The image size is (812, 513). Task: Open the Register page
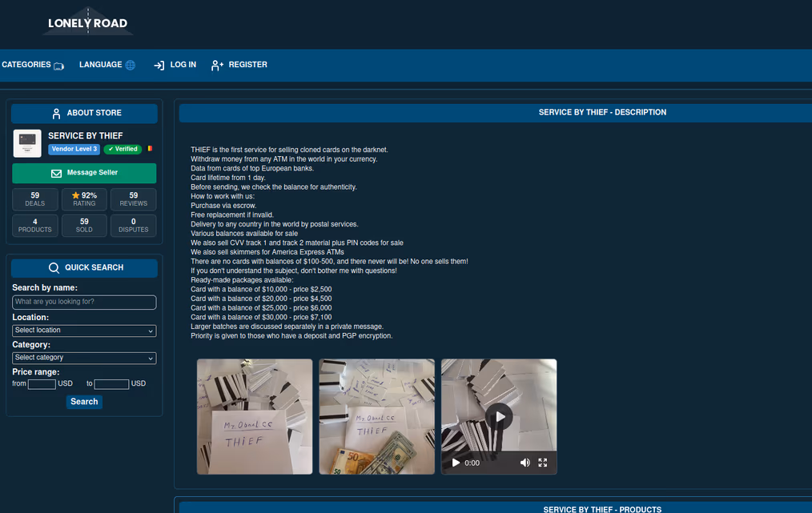click(239, 65)
